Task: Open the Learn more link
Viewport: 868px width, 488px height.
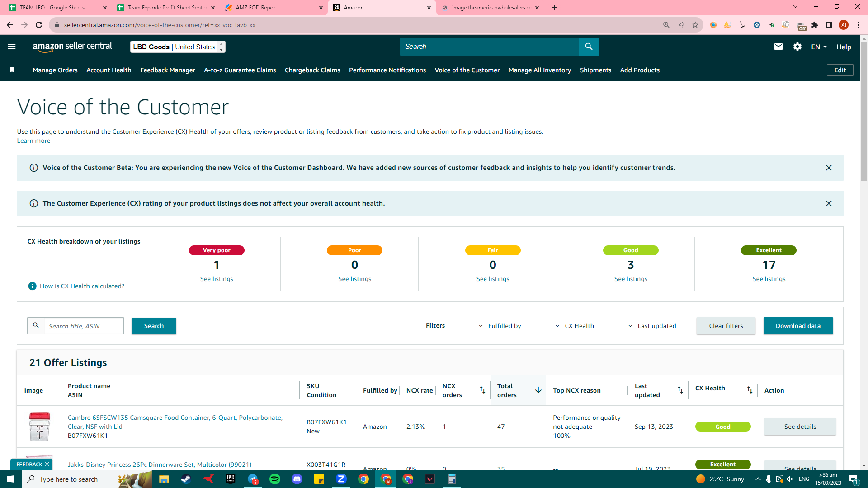Action: [x=33, y=141]
